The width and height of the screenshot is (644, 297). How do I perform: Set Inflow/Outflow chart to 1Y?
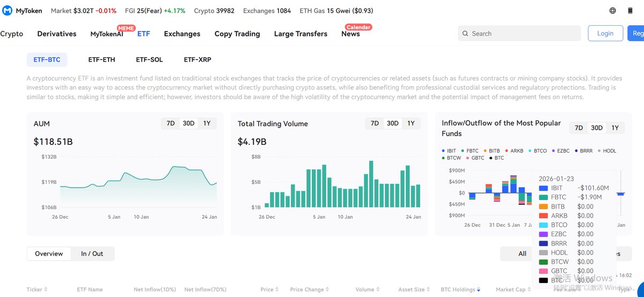click(615, 128)
